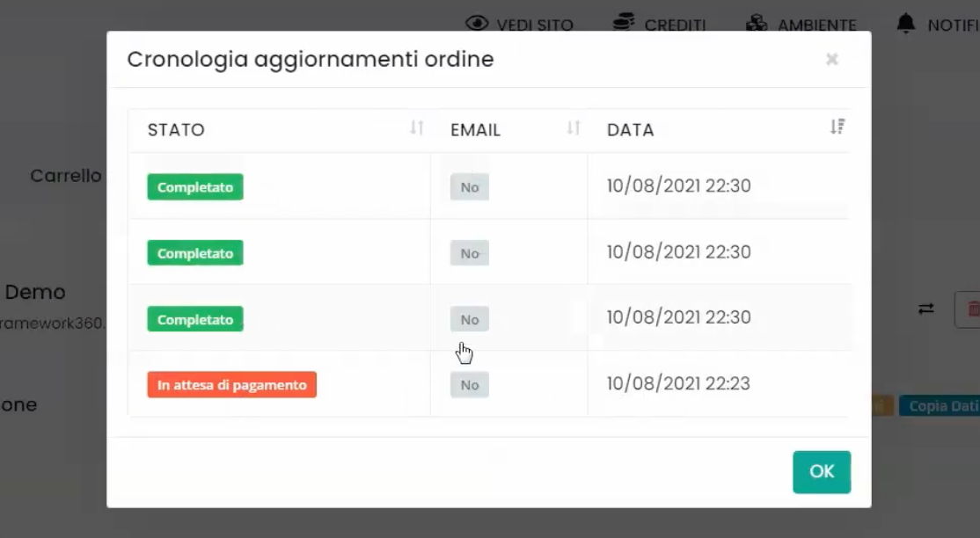Open Crediti via the coins icon
The image size is (980, 538).
pos(624,24)
